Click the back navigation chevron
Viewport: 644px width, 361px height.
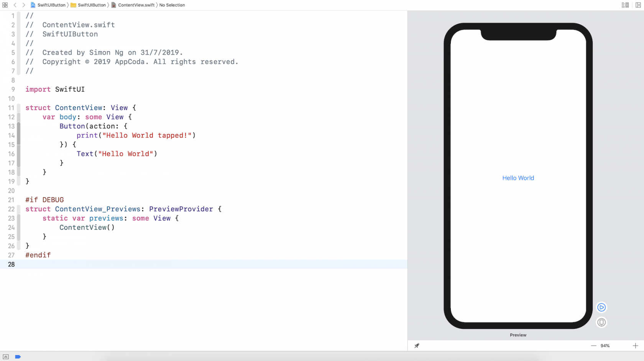(x=15, y=5)
